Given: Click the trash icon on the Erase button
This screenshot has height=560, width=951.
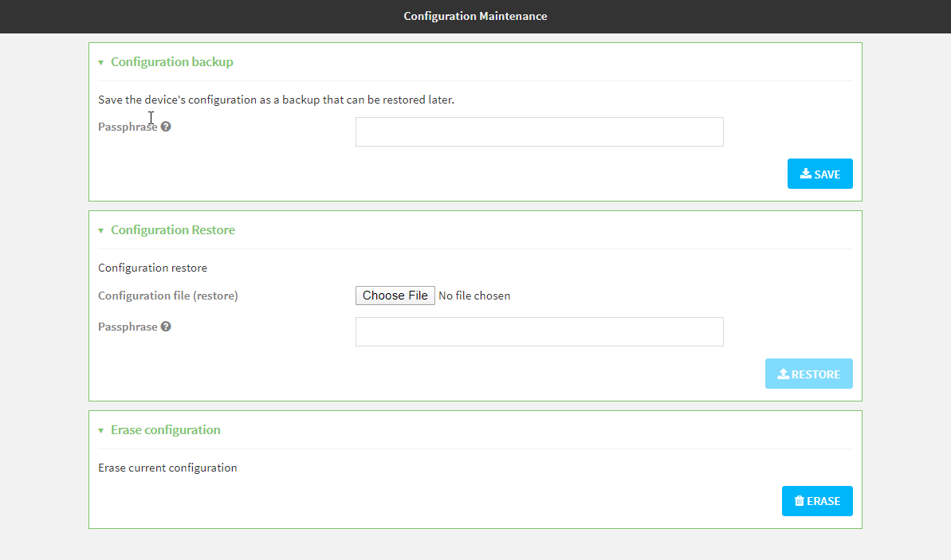Looking at the screenshot, I should coord(800,501).
